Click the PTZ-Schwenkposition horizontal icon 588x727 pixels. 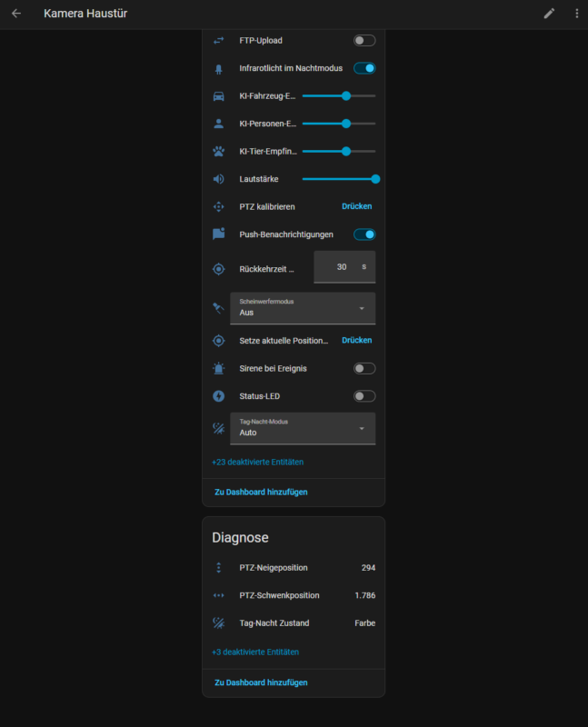click(218, 595)
